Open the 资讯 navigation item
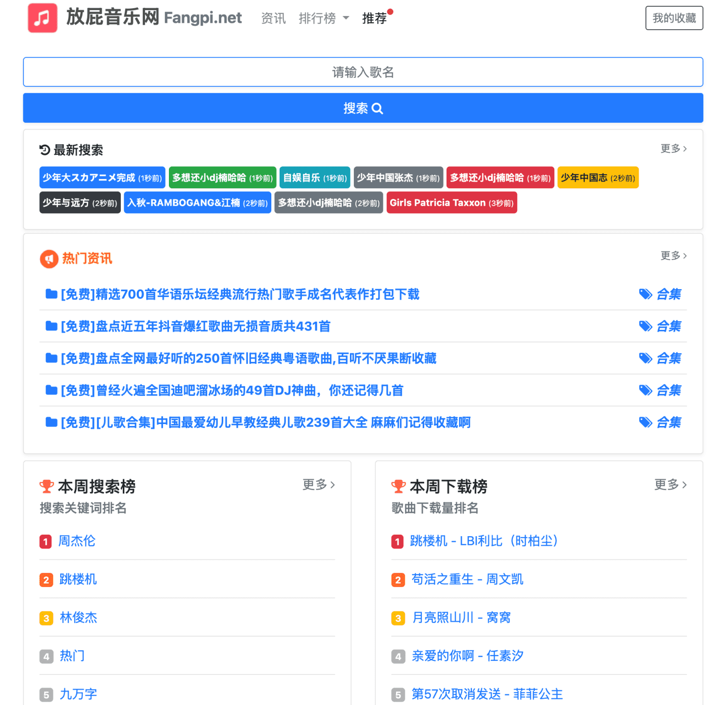The height and width of the screenshot is (705, 728). tap(273, 18)
